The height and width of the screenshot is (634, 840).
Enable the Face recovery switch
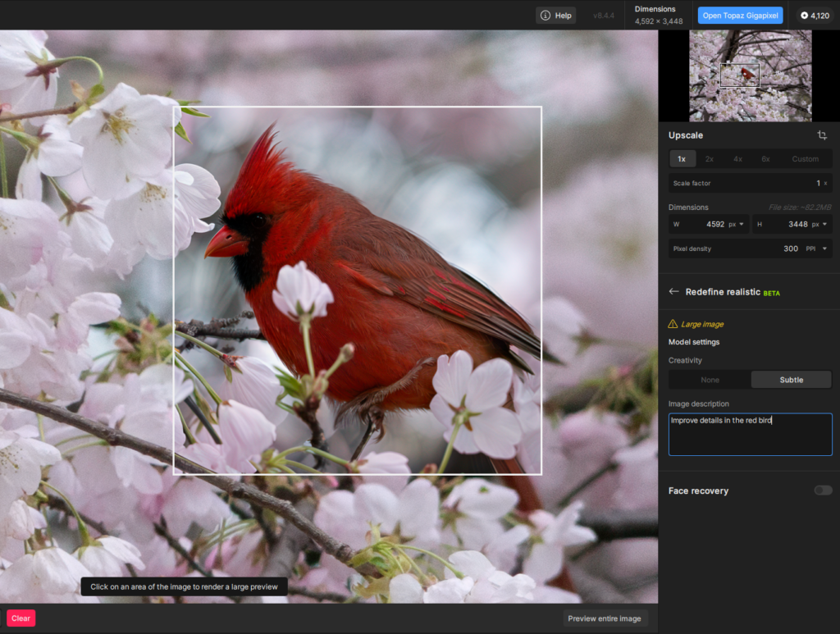point(823,490)
